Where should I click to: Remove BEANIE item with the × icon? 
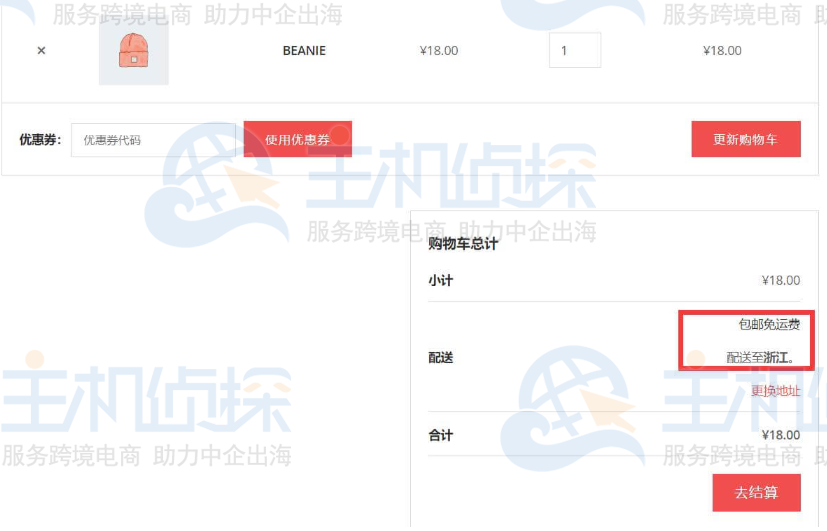(x=41, y=51)
